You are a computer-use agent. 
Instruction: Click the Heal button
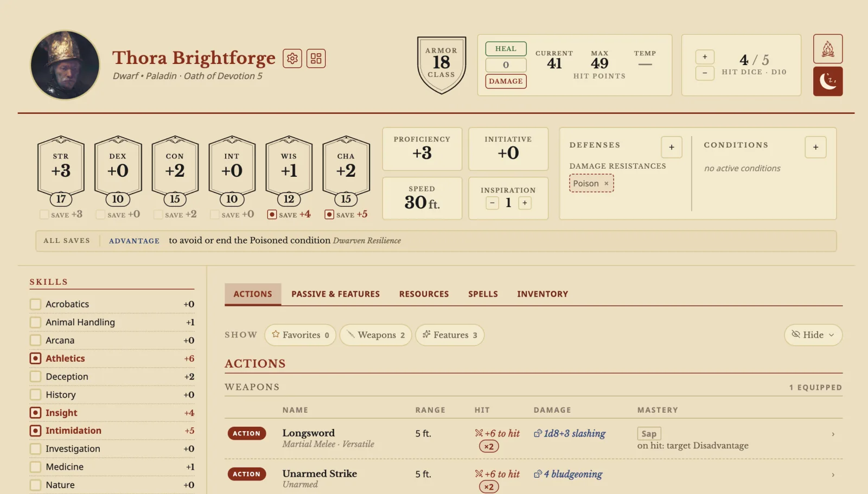[506, 49]
